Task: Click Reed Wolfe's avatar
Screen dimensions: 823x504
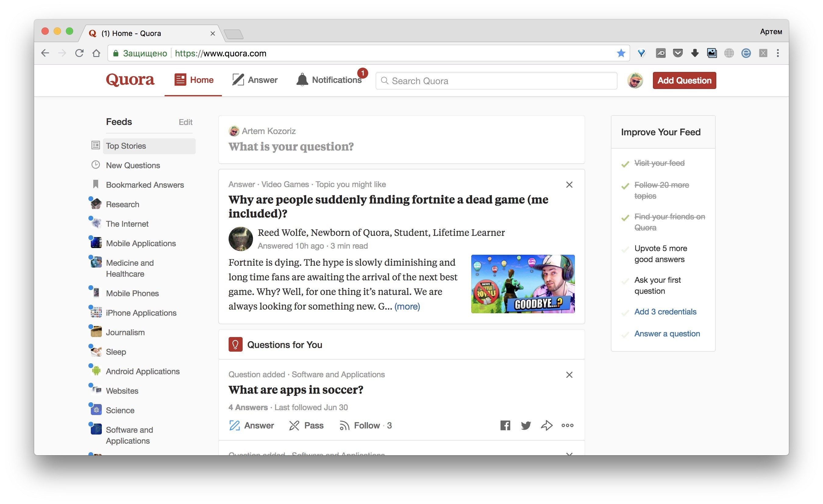Action: click(240, 239)
